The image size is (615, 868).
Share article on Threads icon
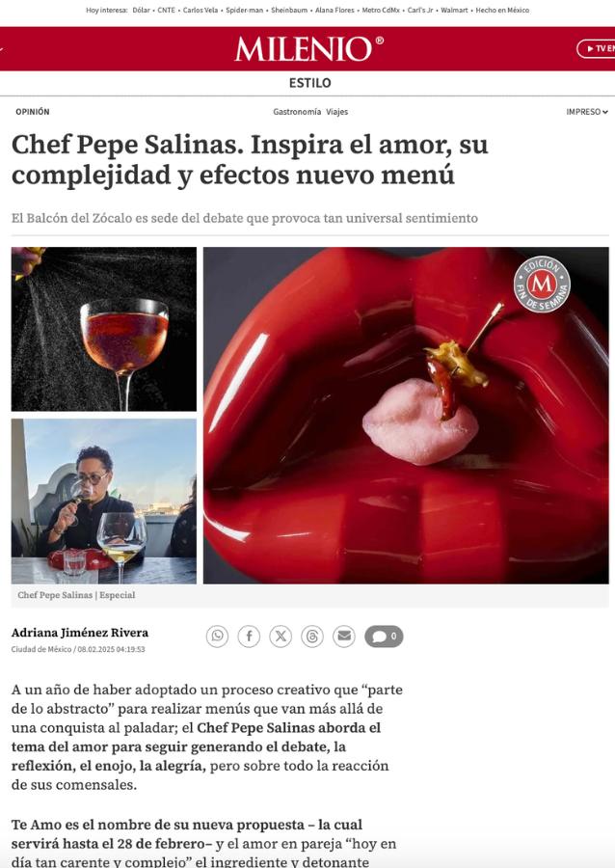click(x=312, y=637)
